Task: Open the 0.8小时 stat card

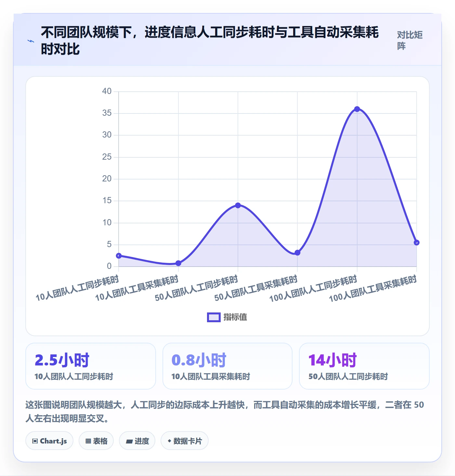Action: pos(227,366)
